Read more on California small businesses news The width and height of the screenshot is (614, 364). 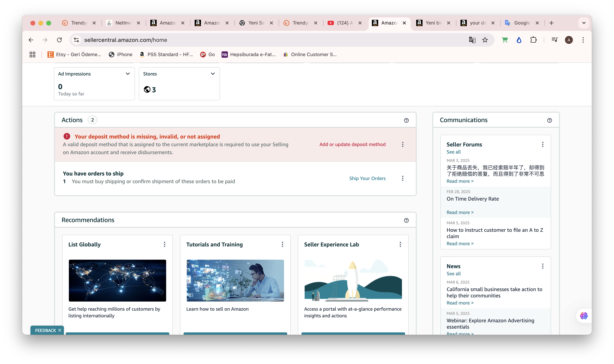(460, 303)
